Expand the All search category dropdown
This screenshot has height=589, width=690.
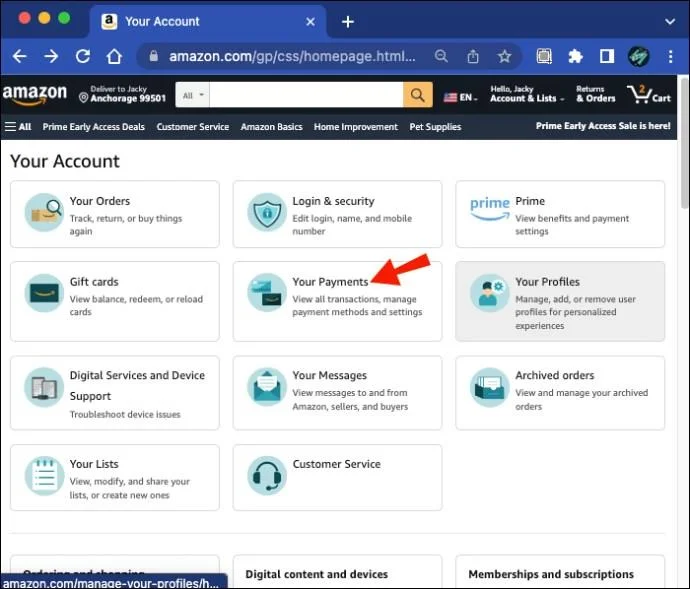[x=193, y=95]
